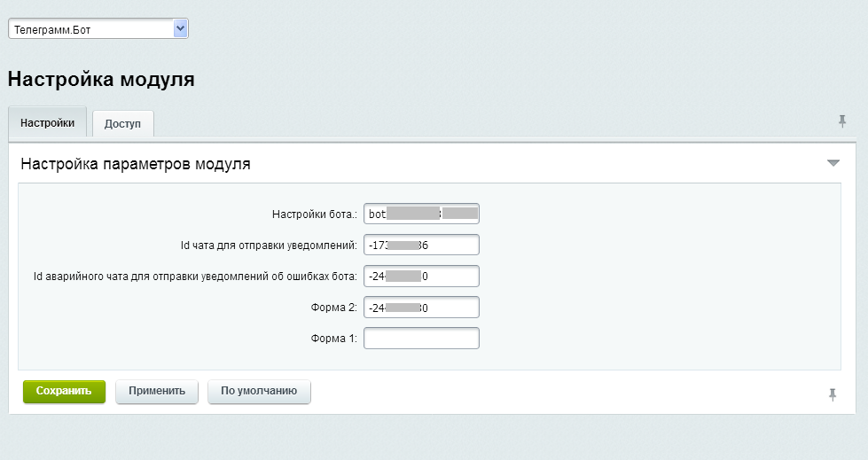868x460 pixels.
Task: Click into the Форма 2 field
Action: 421,308
